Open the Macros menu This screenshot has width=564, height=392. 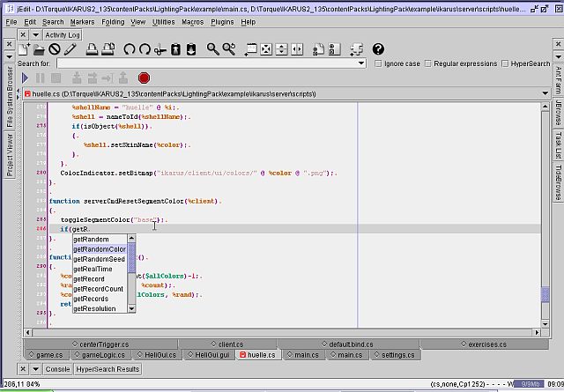pos(192,21)
